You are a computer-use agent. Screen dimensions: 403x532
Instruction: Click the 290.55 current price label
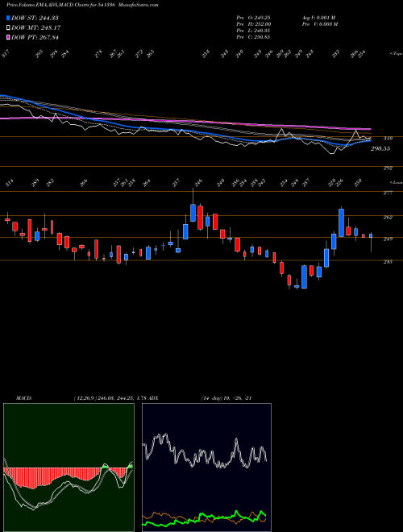(x=380, y=148)
